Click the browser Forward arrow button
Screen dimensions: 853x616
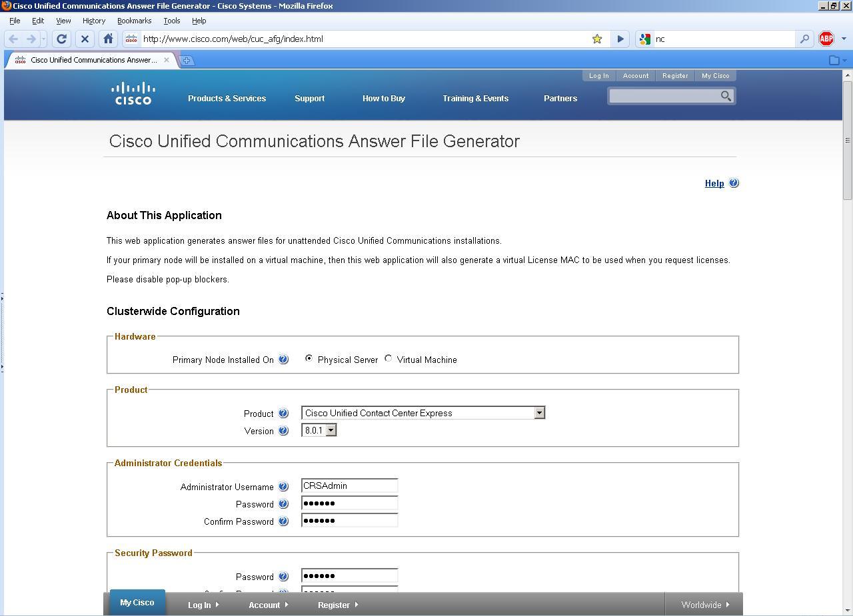pyautogui.click(x=31, y=39)
